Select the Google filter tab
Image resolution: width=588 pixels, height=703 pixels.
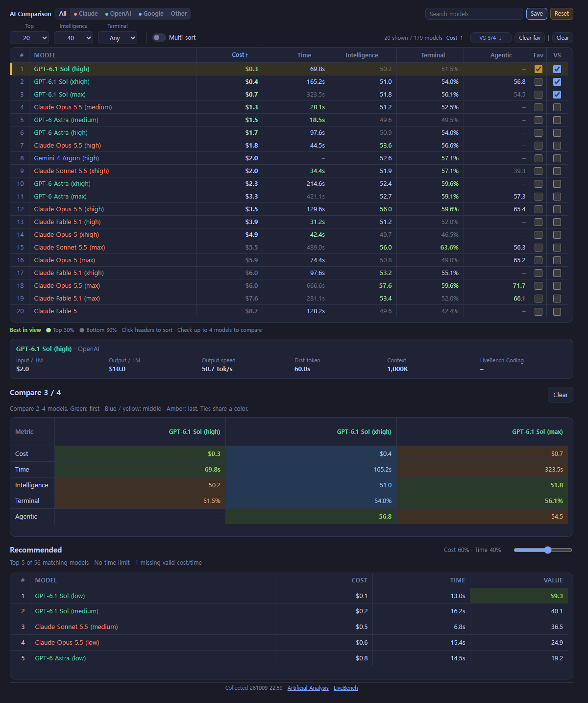click(151, 14)
